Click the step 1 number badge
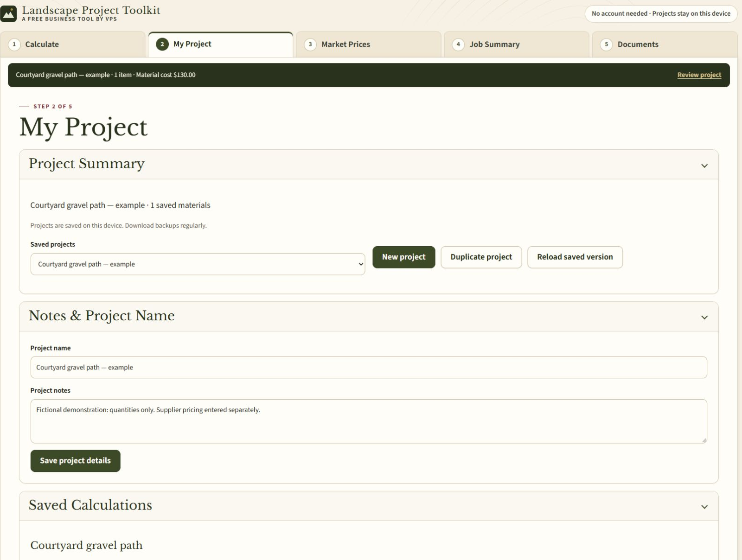Viewport: 742px width, 560px height. 14,45
